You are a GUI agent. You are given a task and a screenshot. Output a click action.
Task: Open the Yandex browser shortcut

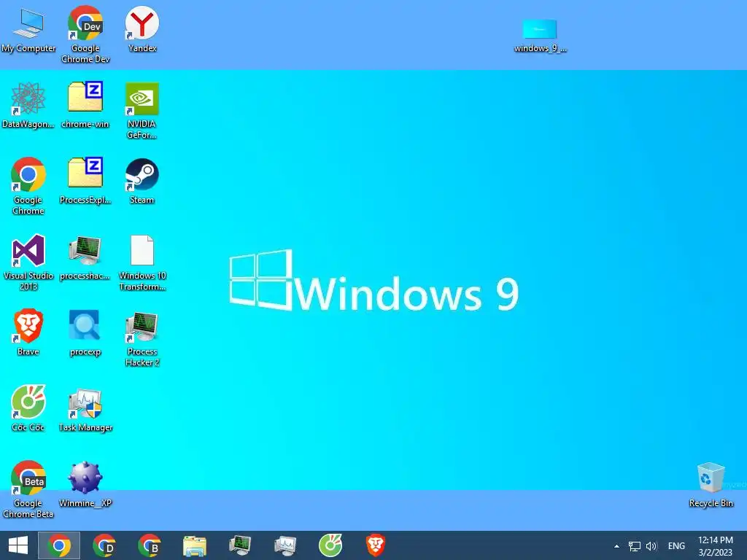(x=142, y=29)
